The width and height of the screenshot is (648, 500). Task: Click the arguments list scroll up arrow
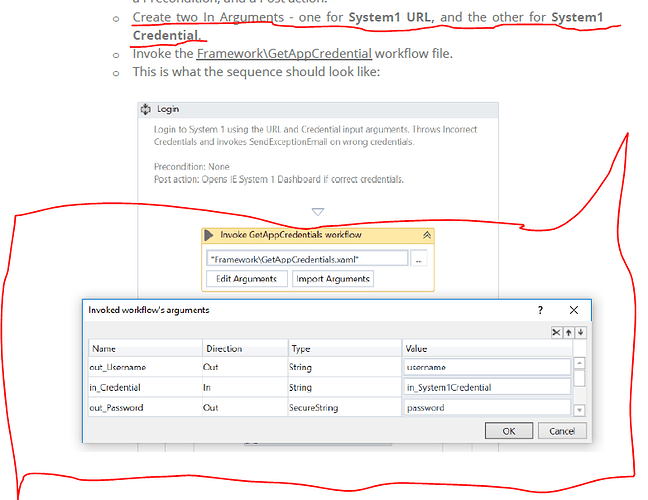click(x=579, y=363)
